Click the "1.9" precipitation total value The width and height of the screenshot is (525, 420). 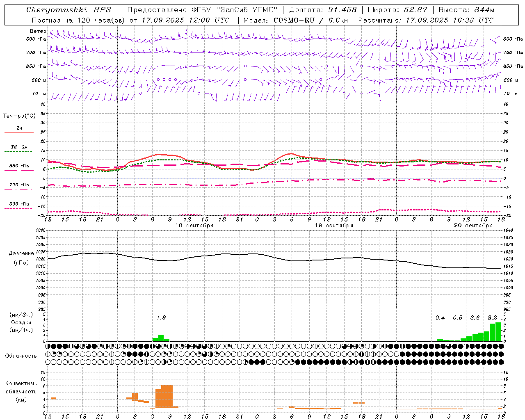point(161,317)
